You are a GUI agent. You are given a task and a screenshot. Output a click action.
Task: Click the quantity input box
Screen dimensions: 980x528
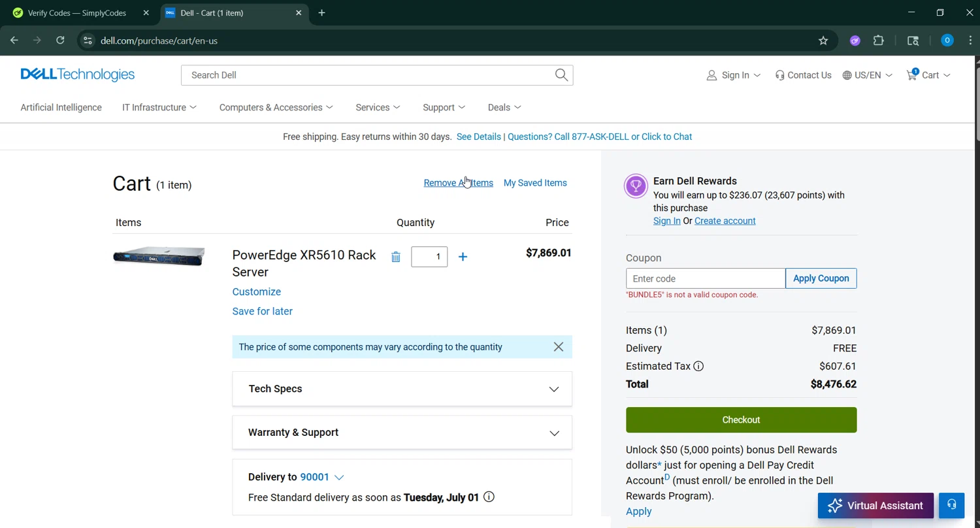[x=429, y=257]
